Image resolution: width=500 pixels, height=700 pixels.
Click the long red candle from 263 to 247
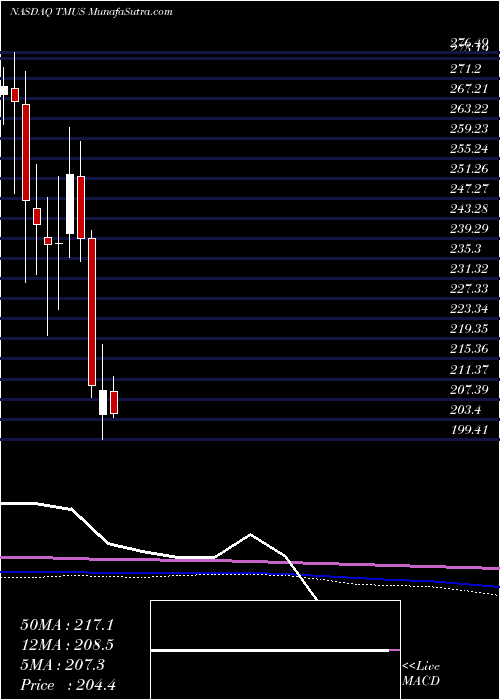click(x=26, y=152)
